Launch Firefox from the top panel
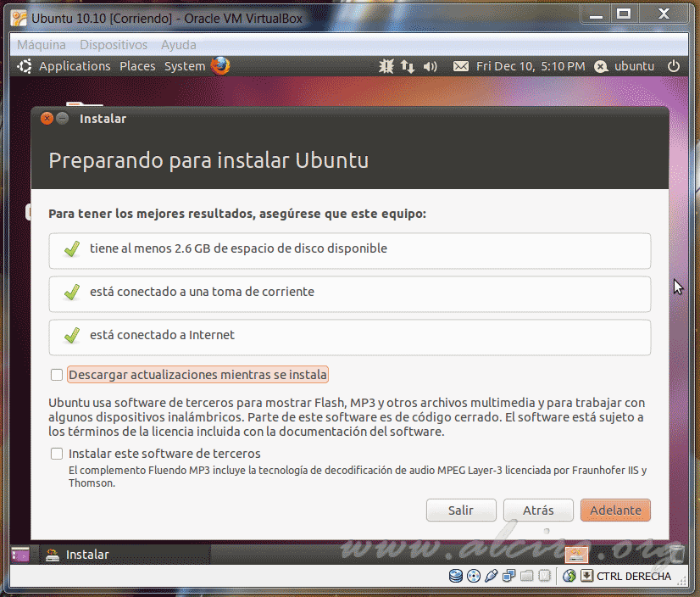Viewport: 700px width, 597px height. coord(220,66)
